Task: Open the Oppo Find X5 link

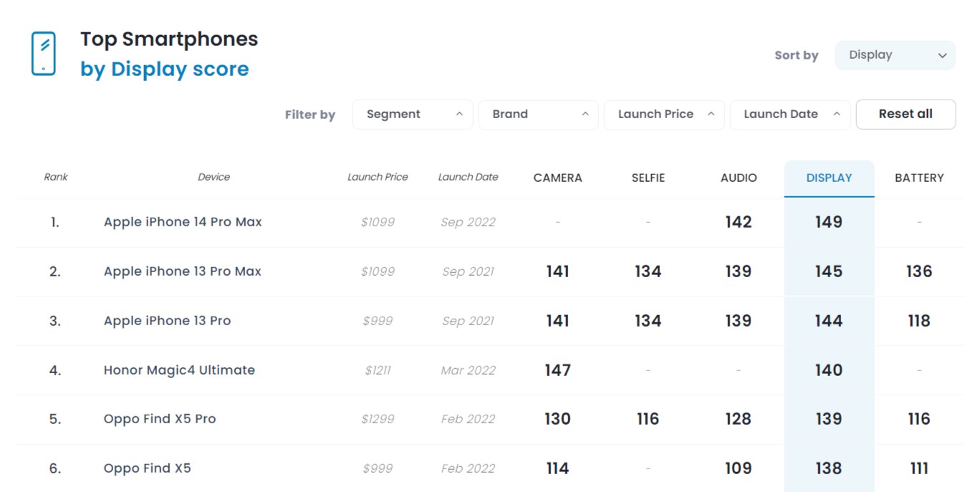Action: coord(148,468)
